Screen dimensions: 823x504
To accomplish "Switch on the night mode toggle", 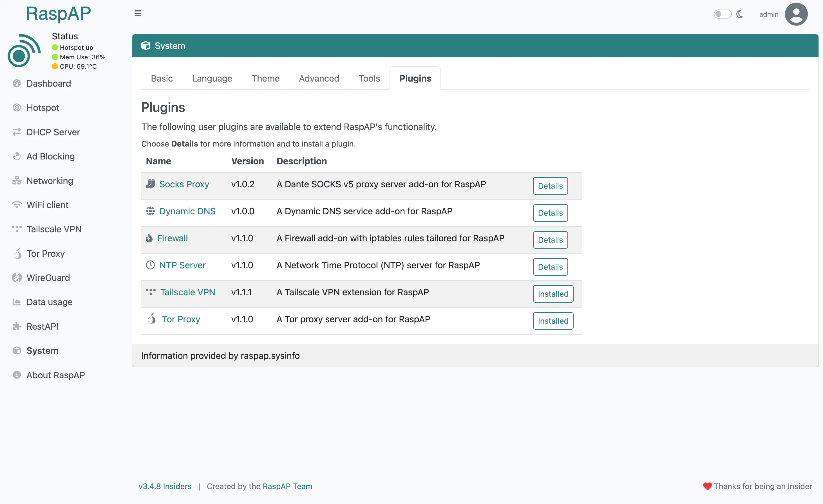I will pos(723,14).
